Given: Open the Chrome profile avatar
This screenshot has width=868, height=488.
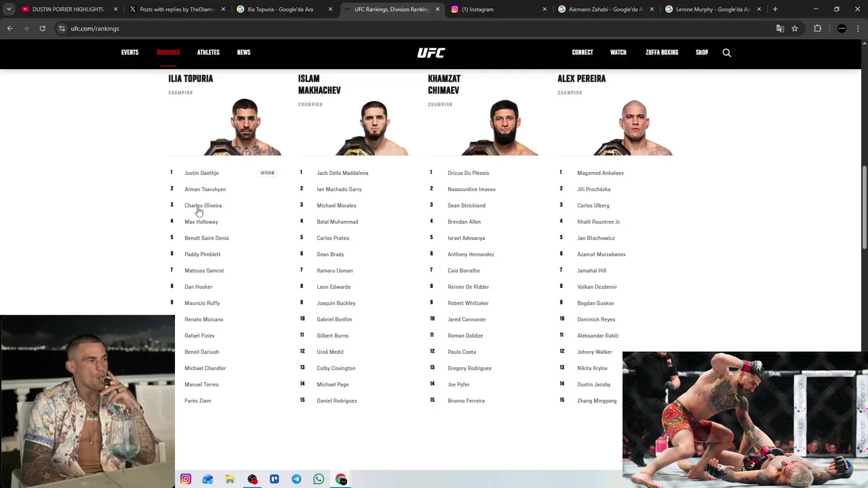Looking at the screenshot, I should click(x=842, y=28).
